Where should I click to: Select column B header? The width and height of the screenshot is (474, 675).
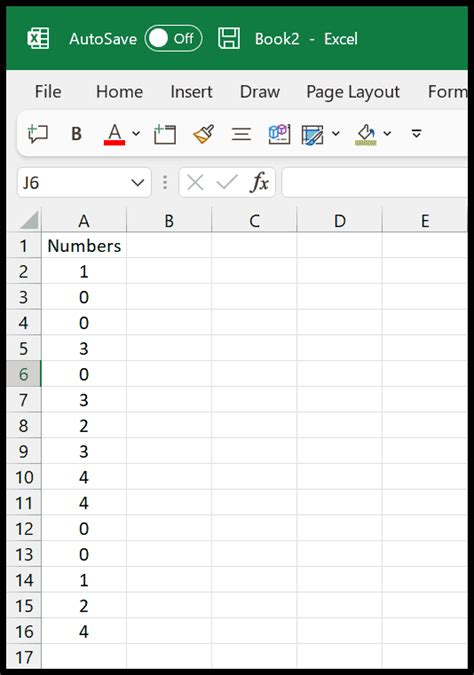pos(169,221)
